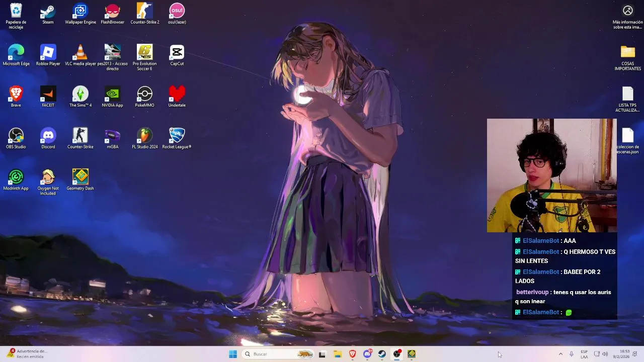Select Pro Evolution Soccer 6 desktop icon
644x362 pixels.
(x=144, y=57)
